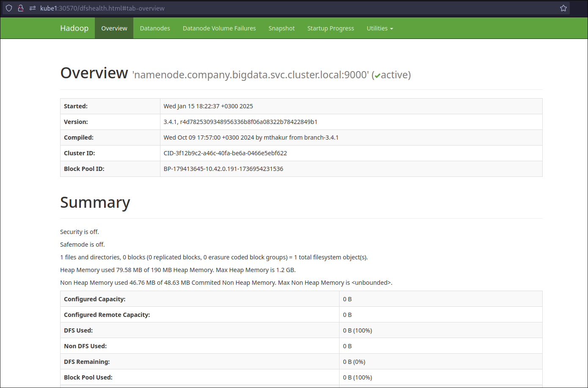
Task: Expand the Utilities dropdown menu
Action: [380, 28]
